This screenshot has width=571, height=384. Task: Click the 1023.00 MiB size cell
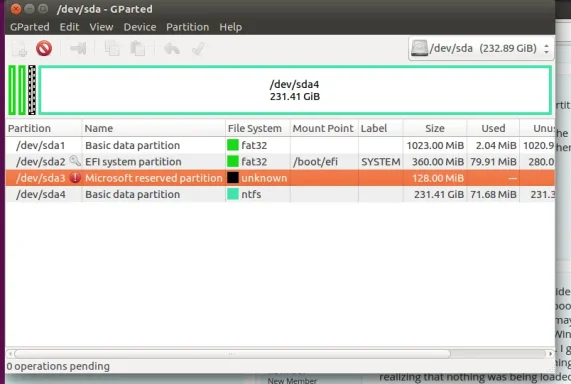coord(435,145)
